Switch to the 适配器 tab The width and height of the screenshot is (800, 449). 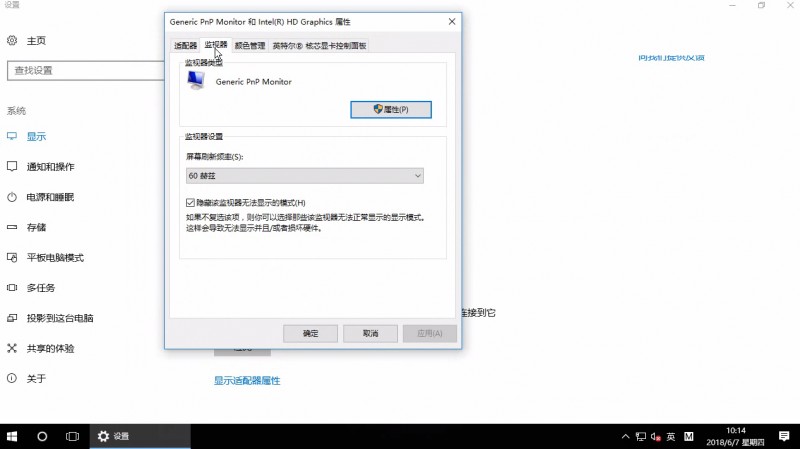point(185,45)
